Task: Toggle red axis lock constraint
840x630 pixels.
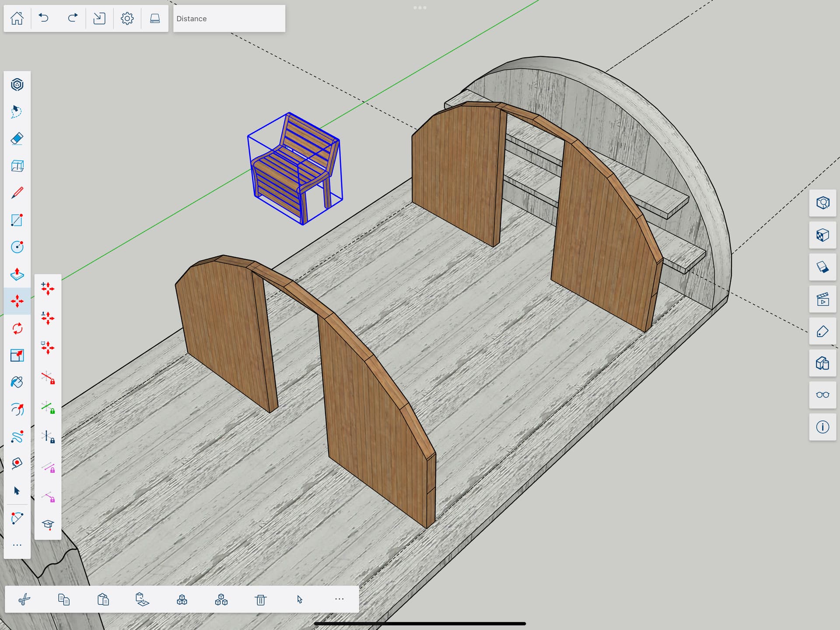Action: pyautogui.click(x=48, y=377)
